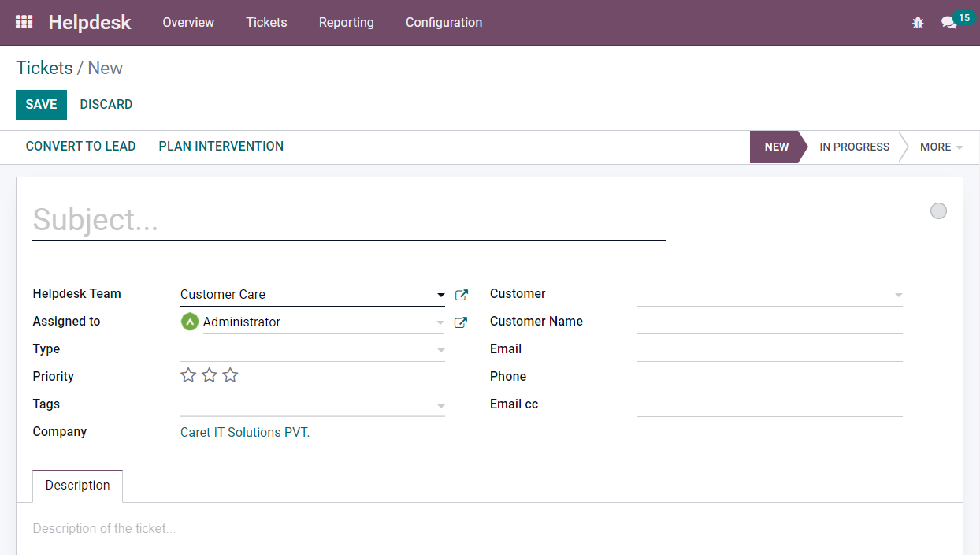Open the apps menu grid icon
This screenshot has height=555, width=980.
(x=24, y=22)
